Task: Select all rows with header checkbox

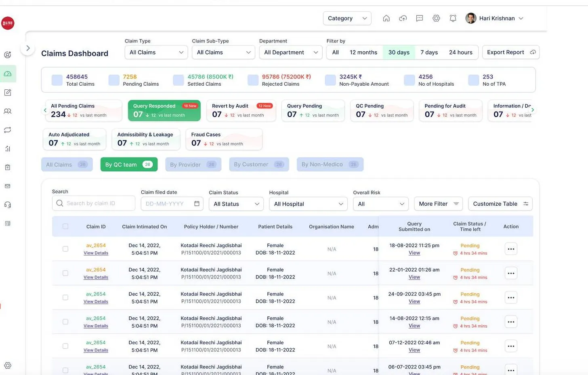Action: (65, 227)
